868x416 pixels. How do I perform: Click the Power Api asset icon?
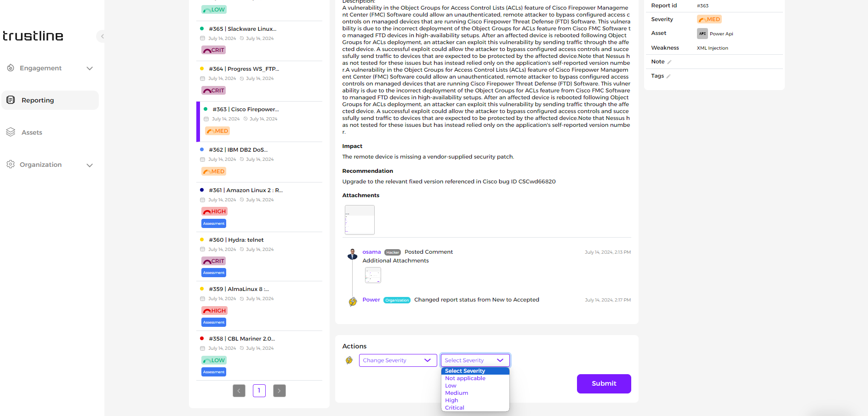tap(702, 34)
